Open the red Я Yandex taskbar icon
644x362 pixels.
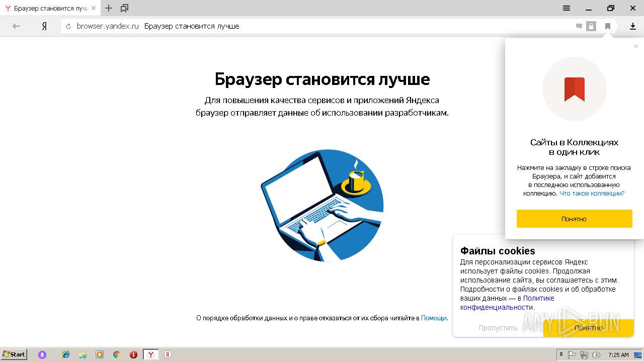(x=168, y=354)
